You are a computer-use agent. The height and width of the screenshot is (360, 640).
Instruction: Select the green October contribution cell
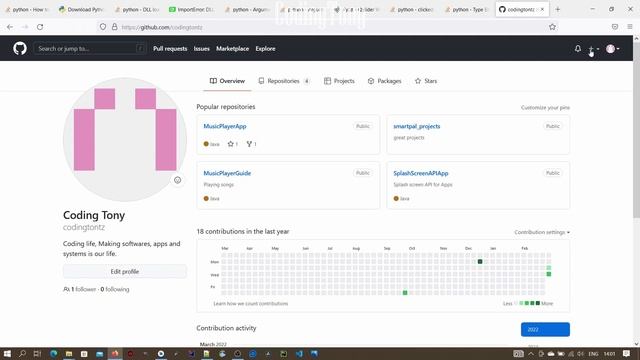pos(405,293)
